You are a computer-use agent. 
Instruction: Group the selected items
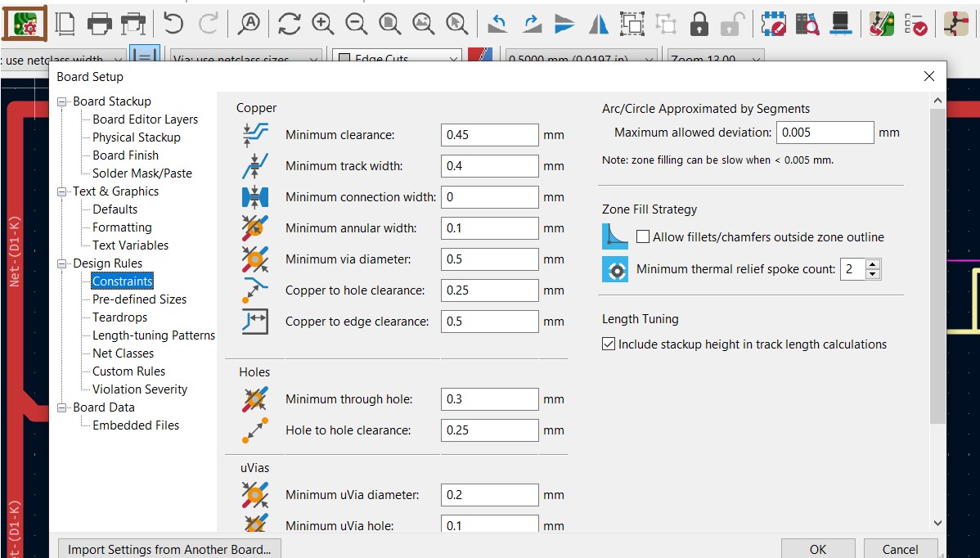click(632, 24)
